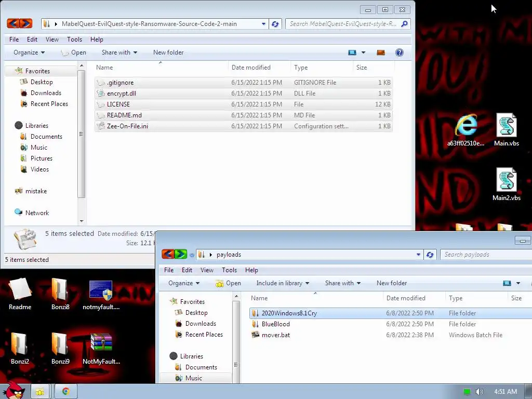Open Tools menu in payloads window
Screen dimensions: 532x399
click(229, 270)
